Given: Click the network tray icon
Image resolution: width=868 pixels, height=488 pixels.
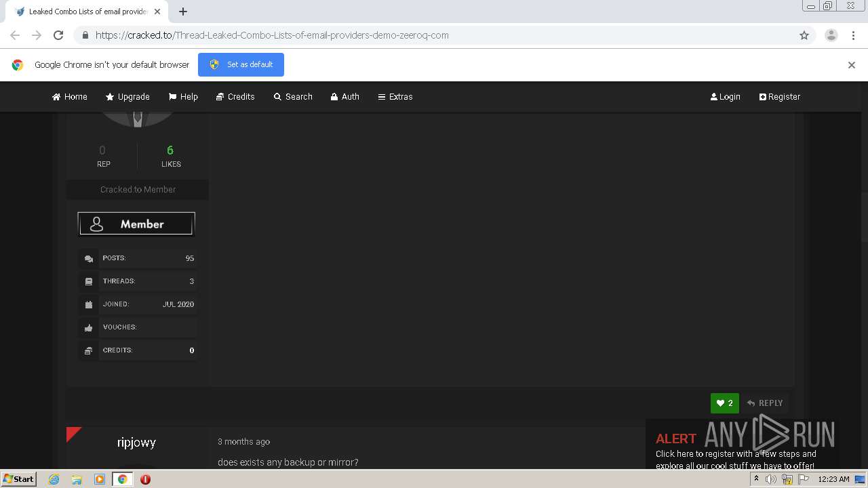Looking at the screenshot, I should point(787,479).
